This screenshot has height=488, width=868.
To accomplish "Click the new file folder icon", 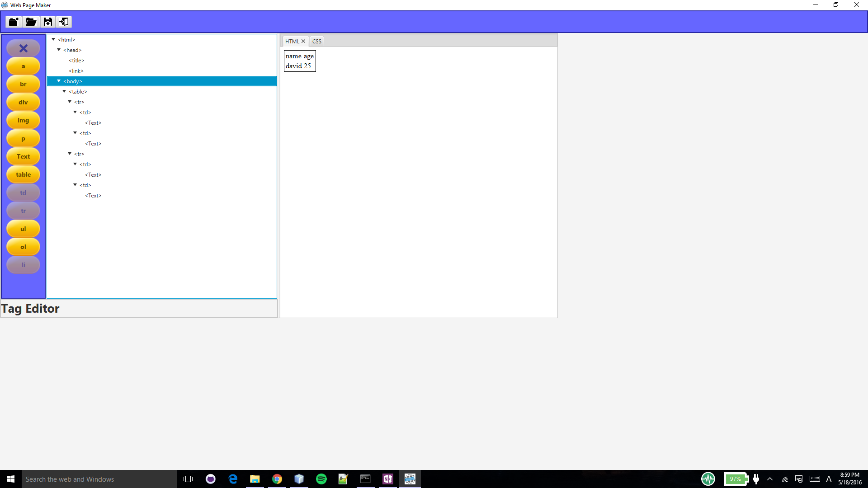I will (14, 22).
